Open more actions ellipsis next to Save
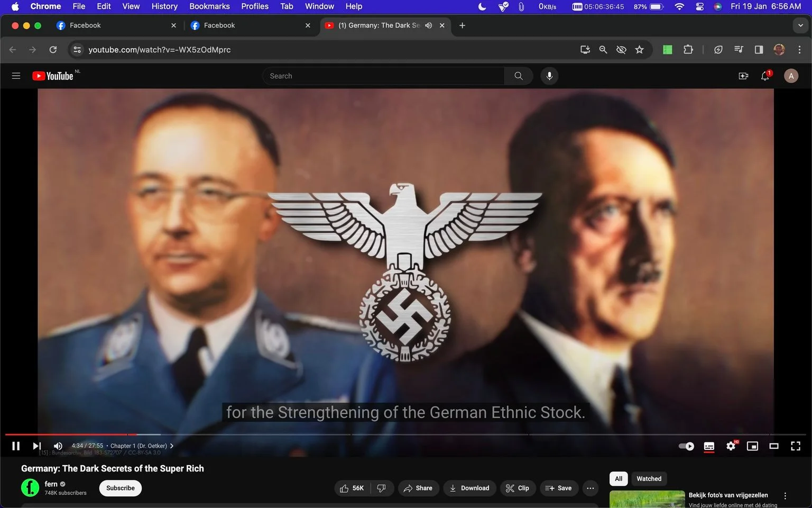812x508 pixels. 590,488
